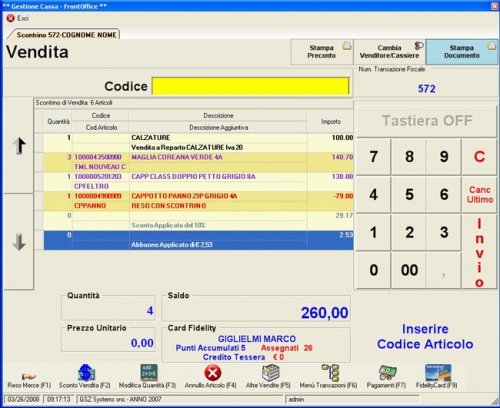Open FidelityCard (F9) card icon
500x408 pixels.
pos(438,372)
